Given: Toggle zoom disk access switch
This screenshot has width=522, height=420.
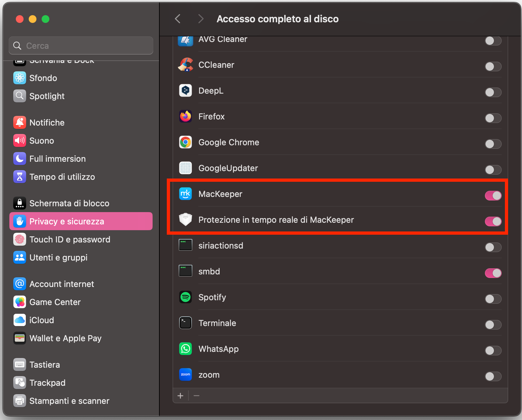Looking at the screenshot, I should [493, 376].
